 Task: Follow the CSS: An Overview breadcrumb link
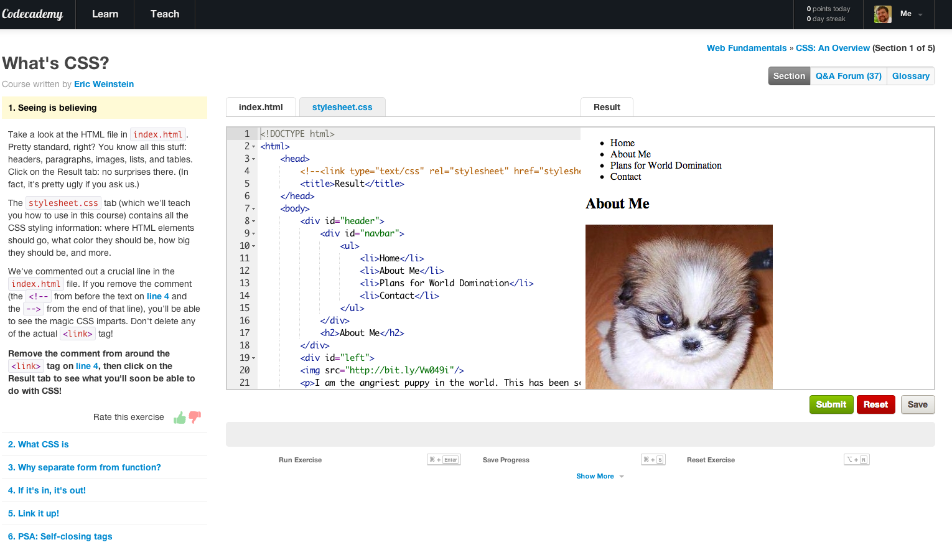click(x=833, y=48)
